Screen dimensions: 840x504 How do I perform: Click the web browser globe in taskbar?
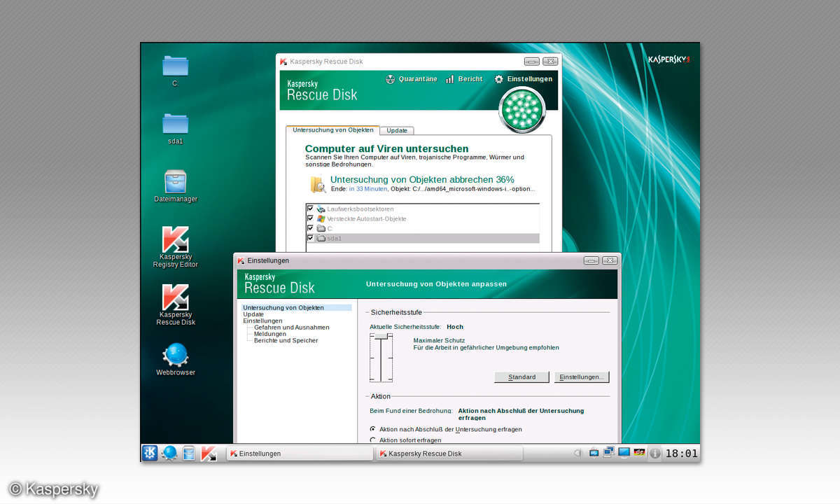169,453
